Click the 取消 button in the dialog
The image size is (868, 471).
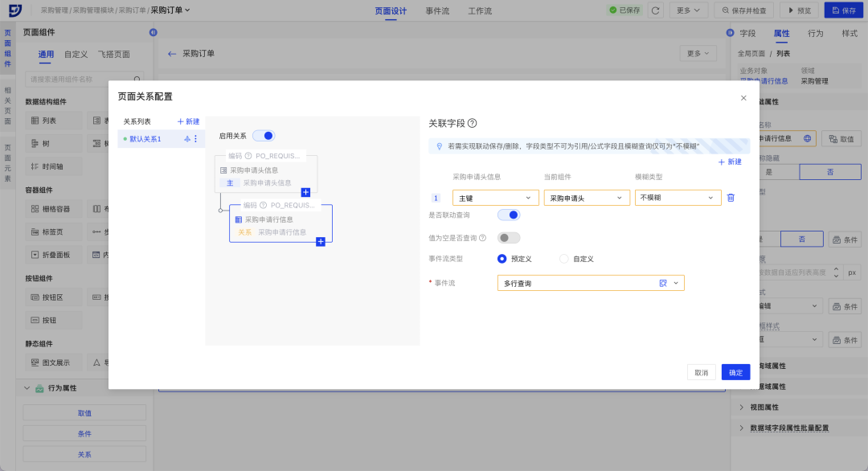pyautogui.click(x=701, y=372)
